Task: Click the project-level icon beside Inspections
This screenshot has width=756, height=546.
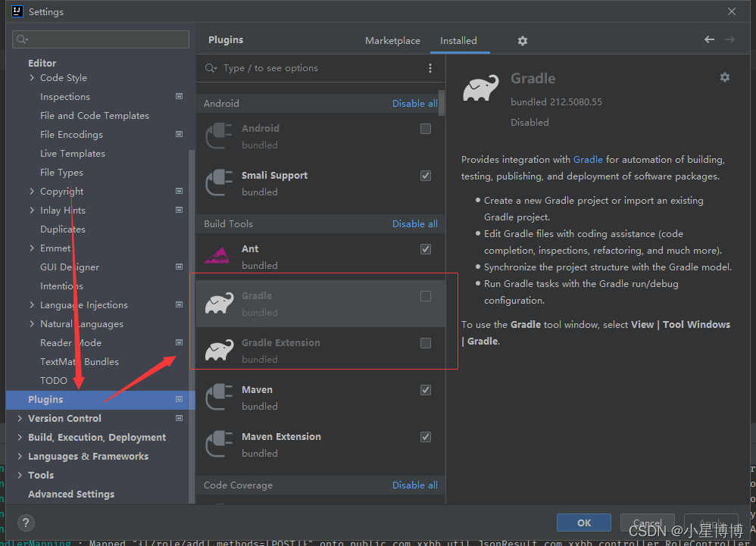Action: (x=180, y=96)
